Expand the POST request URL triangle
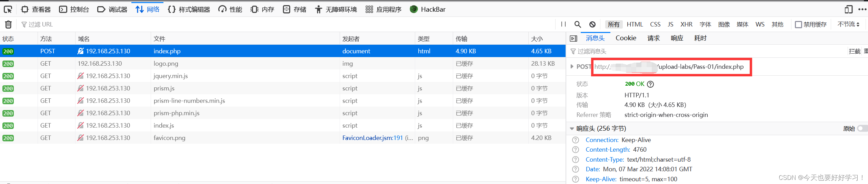The width and height of the screenshot is (868, 184). pyautogui.click(x=572, y=66)
